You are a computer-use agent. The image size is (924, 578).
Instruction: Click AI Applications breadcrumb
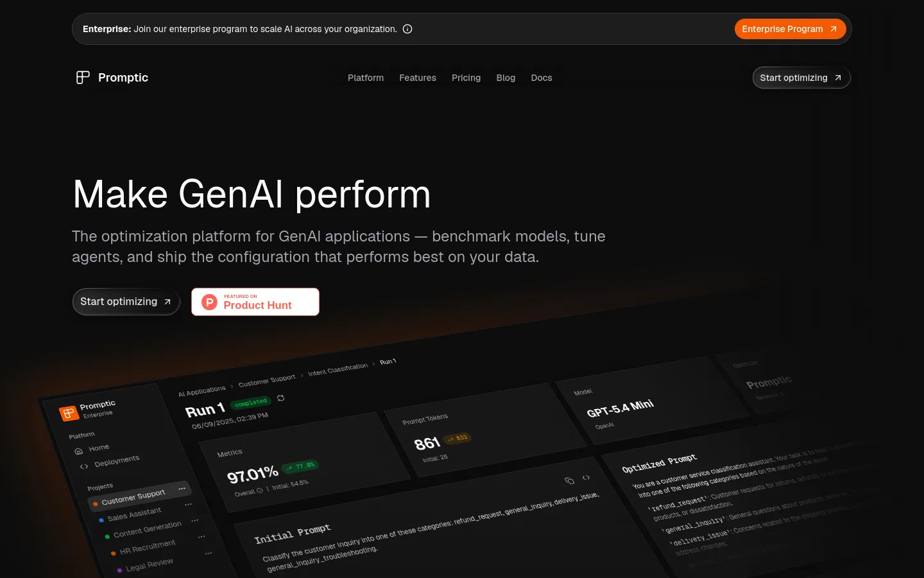[x=202, y=391]
